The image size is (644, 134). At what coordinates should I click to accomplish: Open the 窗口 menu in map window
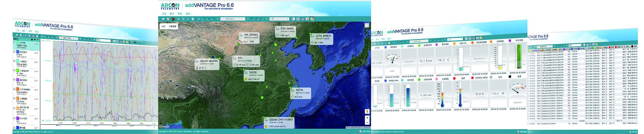(x=172, y=14)
